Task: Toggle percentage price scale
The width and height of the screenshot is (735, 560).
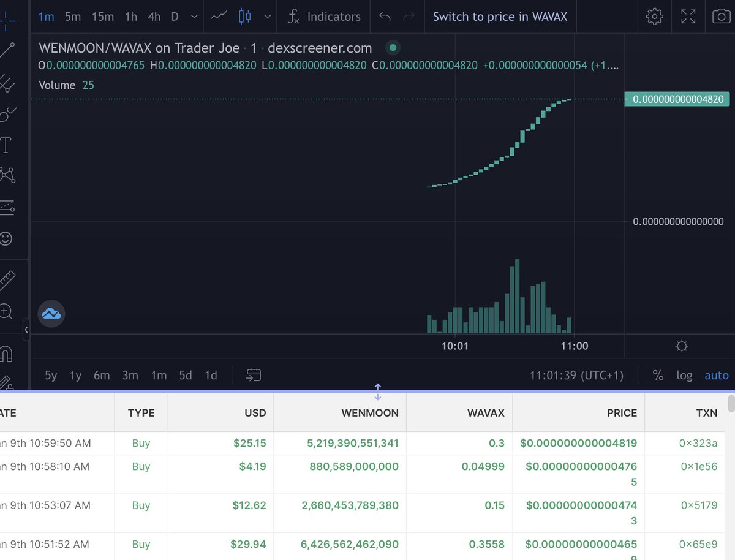Action: coord(658,375)
